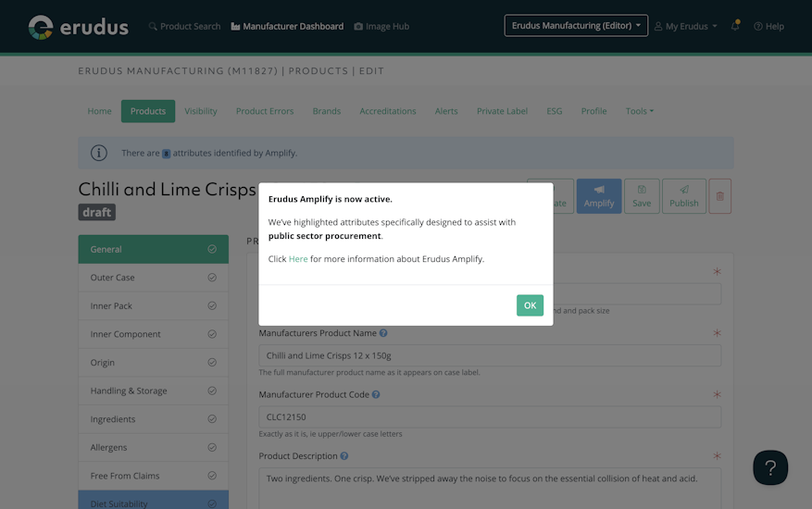The width and height of the screenshot is (812, 509).
Task: Click the OK button in Amplify dialog
Action: [x=530, y=305]
